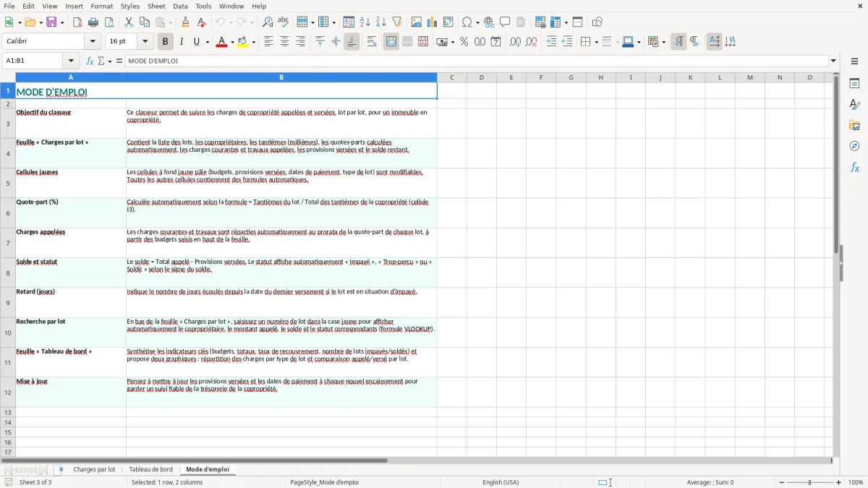Click the Print icon
This screenshot has width=868, height=488.
coord(93,22)
